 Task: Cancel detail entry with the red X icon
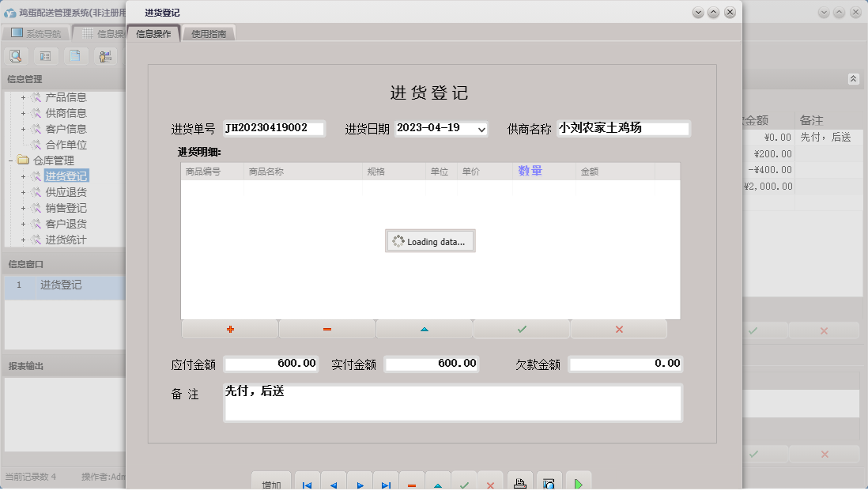[x=619, y=329]
